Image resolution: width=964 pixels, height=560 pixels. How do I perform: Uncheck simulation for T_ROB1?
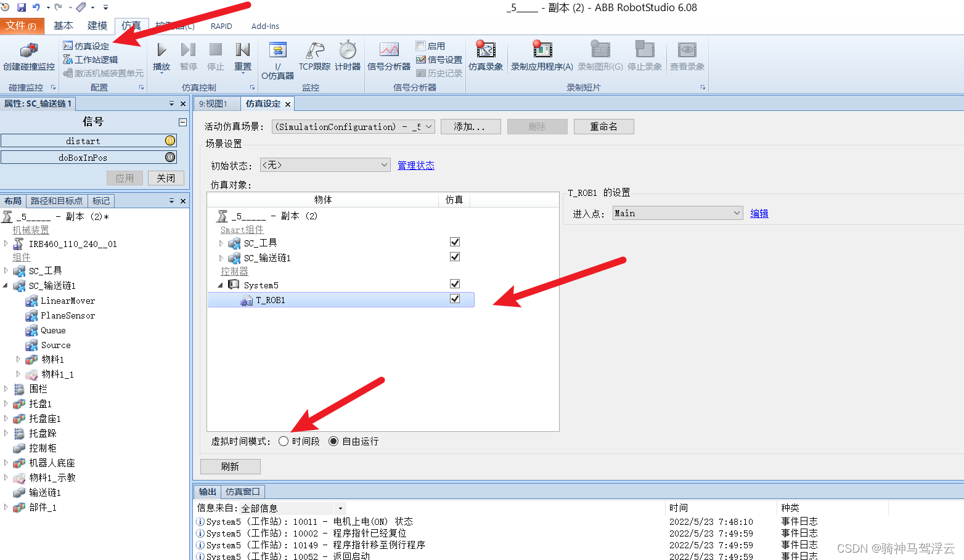pos(455,299)
